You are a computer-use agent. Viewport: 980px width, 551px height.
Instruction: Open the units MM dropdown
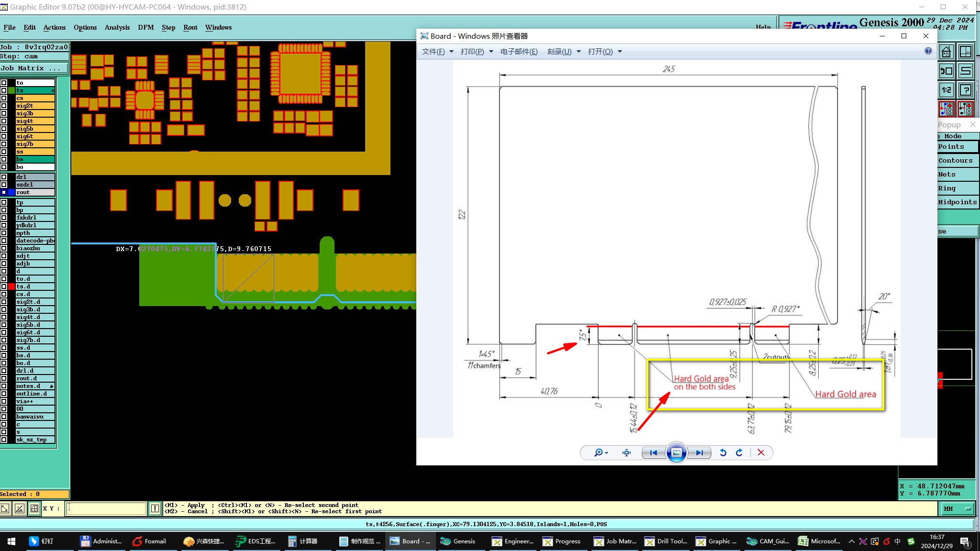click(x=958, y=508)
